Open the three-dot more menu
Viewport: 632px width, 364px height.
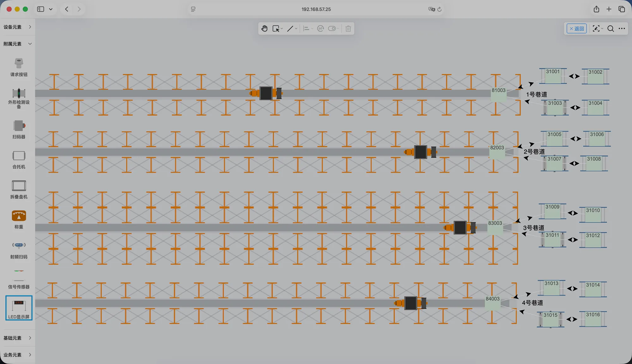pyautogui.click(x=622, y=28)
